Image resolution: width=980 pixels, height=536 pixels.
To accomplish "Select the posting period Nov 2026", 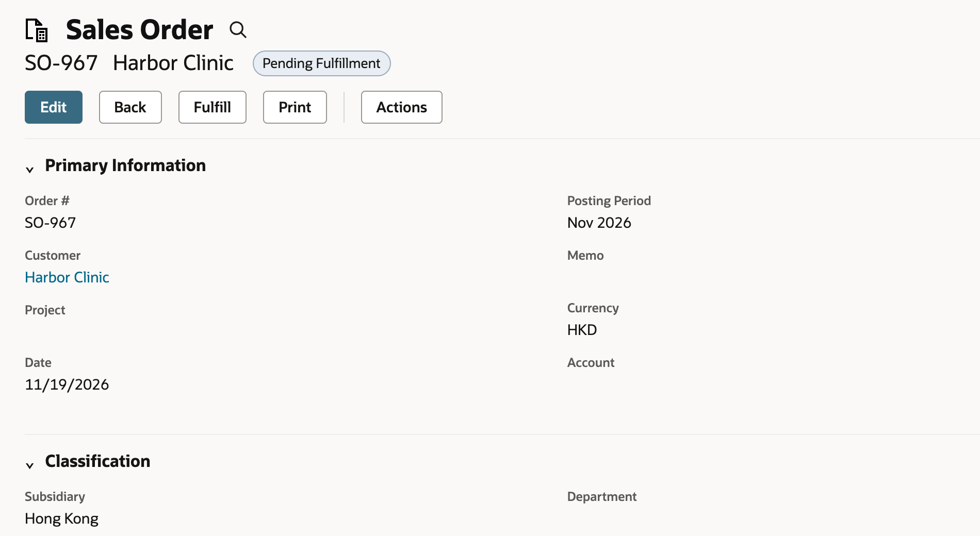I will point(599,223).
